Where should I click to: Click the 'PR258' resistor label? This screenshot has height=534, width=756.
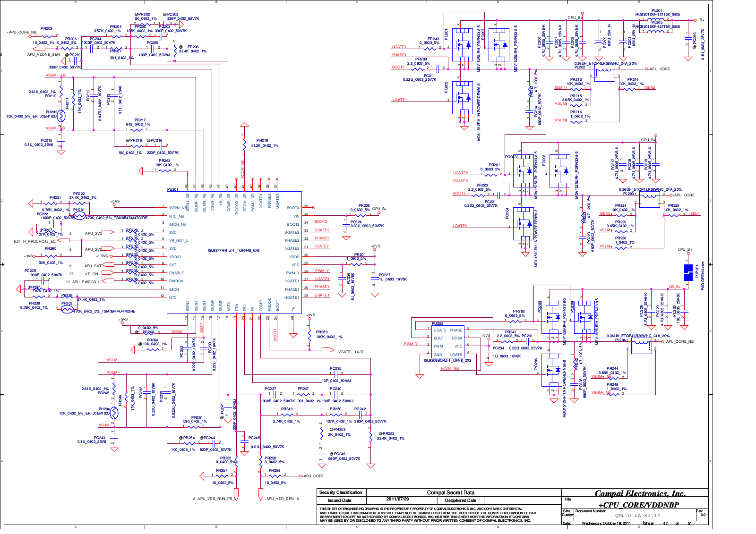click(x=275, y=470)
